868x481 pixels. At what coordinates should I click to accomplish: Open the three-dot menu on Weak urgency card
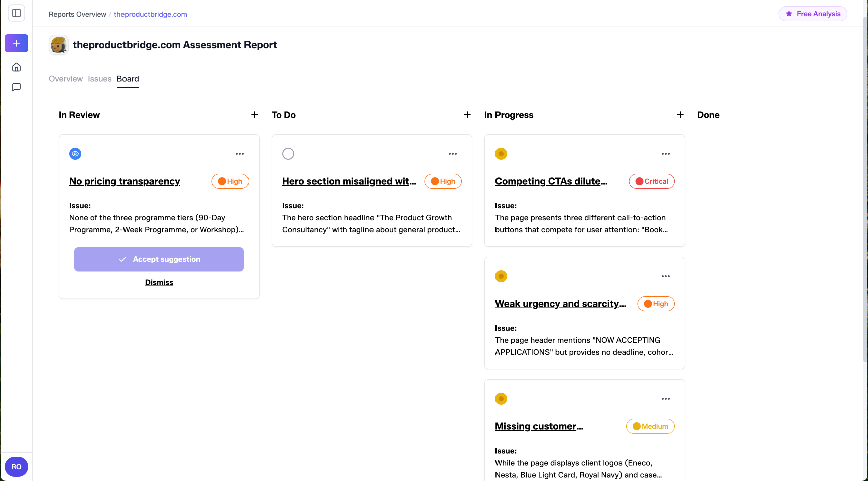pos(666,276)
